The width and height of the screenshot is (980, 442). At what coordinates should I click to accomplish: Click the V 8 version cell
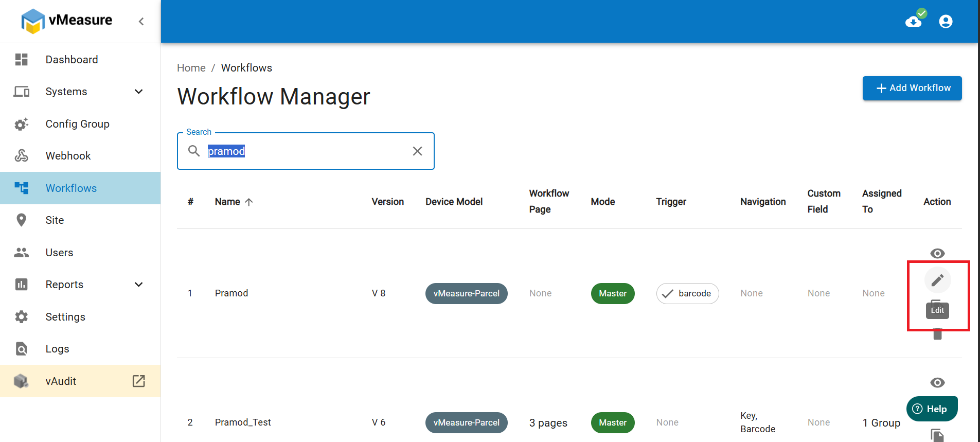(379, 293)
